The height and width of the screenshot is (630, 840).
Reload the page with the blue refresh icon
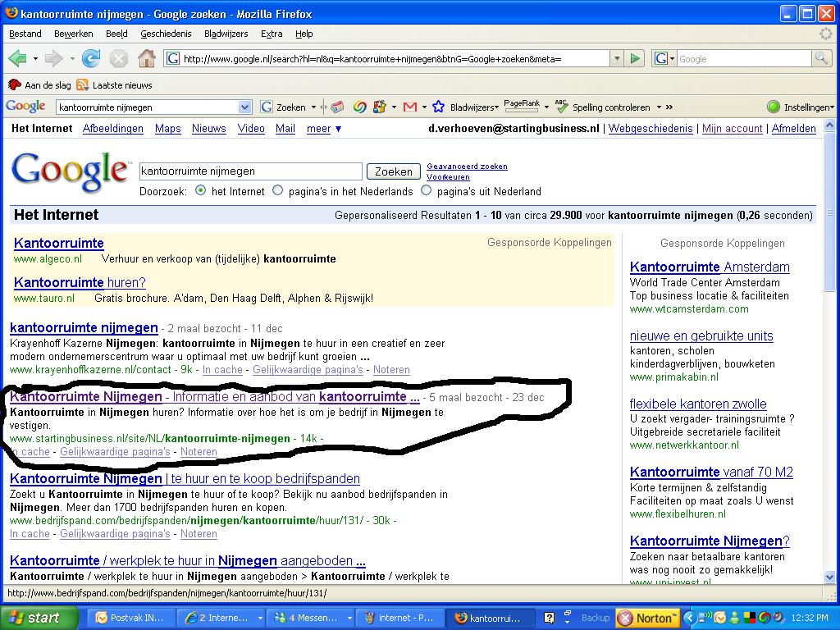[x=90, y=58]
